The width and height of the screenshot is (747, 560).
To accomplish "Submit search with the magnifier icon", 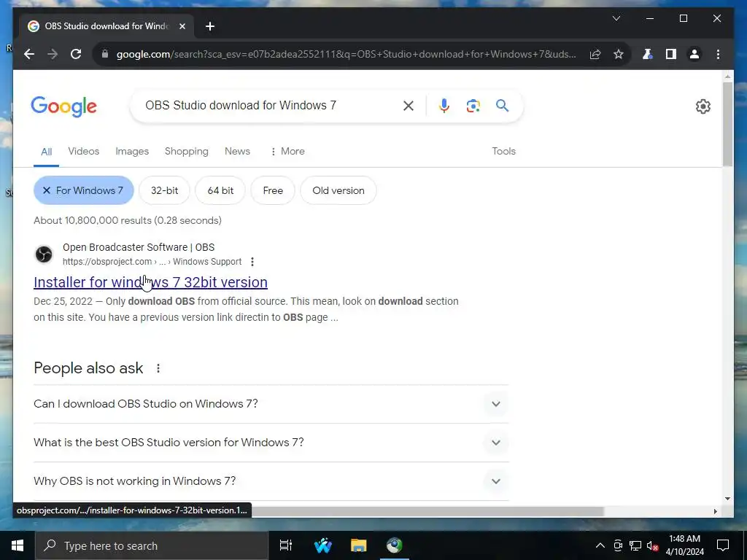I will pos(502,106).
